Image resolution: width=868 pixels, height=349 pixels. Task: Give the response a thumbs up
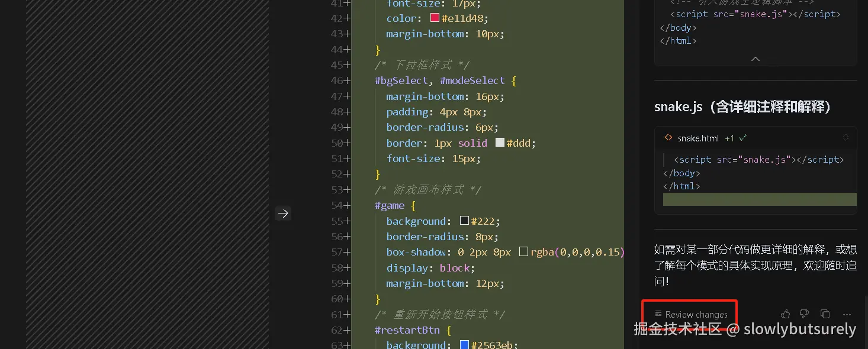(x=785, y=314)
